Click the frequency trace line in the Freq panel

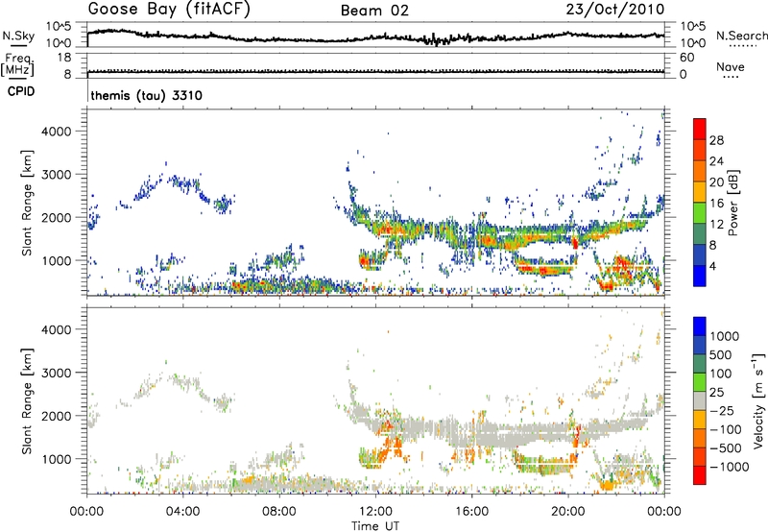[375, 71]
